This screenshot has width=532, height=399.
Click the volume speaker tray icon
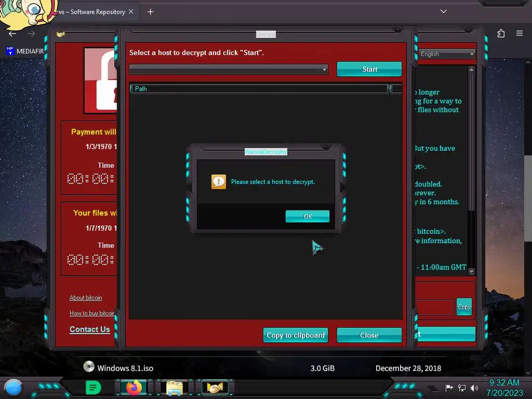(474, 388)
